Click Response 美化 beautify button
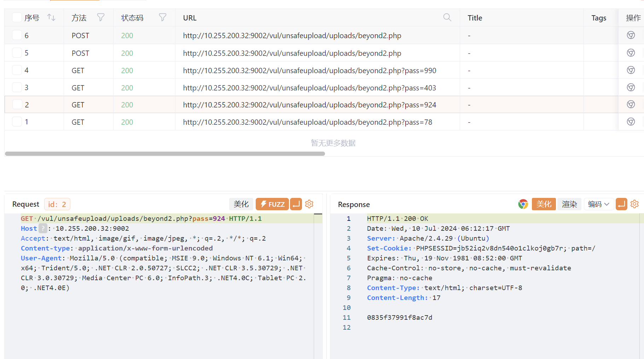 pos(544,204)
